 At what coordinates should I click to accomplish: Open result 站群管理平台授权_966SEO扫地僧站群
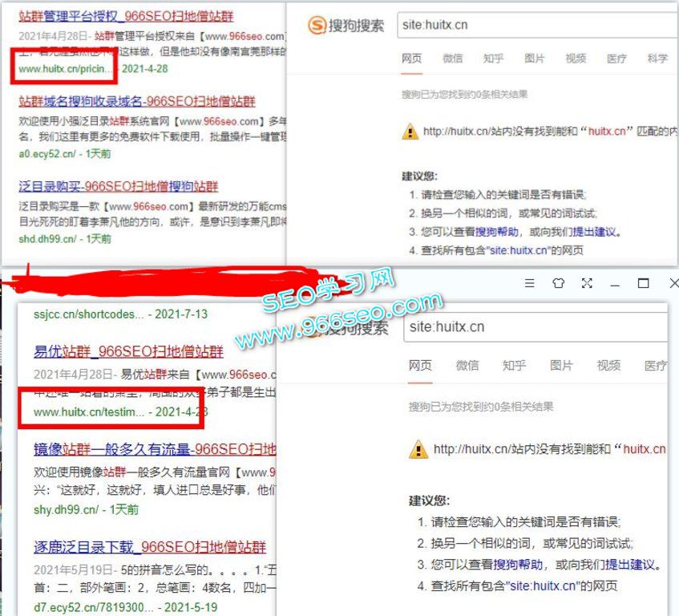point(126,16)
